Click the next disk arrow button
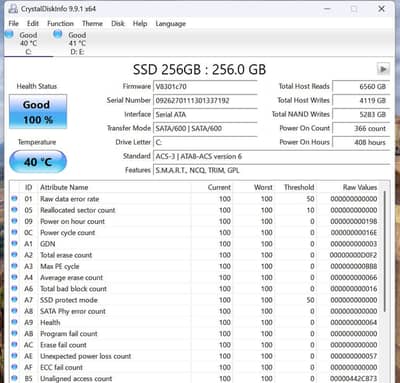The image size is (400, 383). pos(383,69)
